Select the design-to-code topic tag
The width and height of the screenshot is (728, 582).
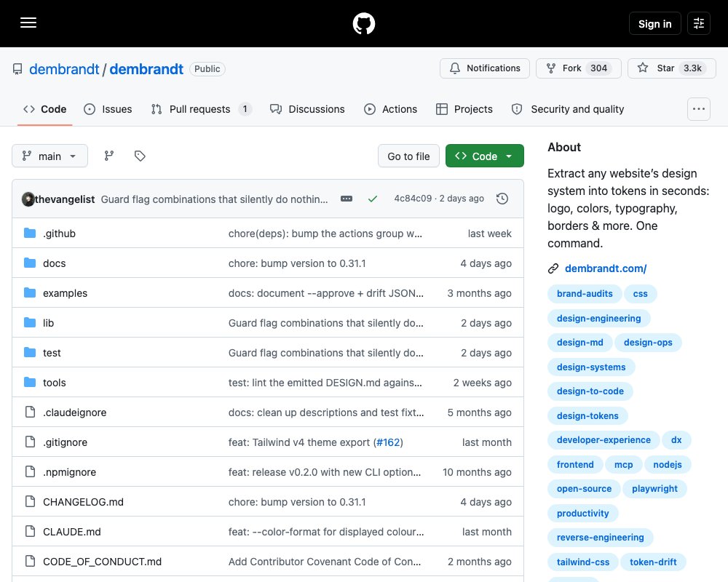[590, 391]
